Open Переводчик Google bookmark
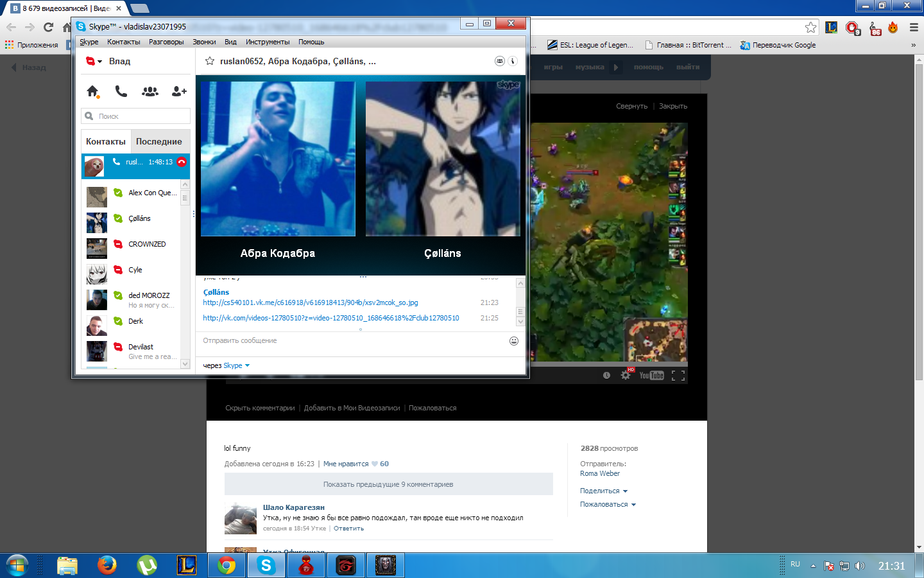924x578 pixels. (x=778, y=45)
